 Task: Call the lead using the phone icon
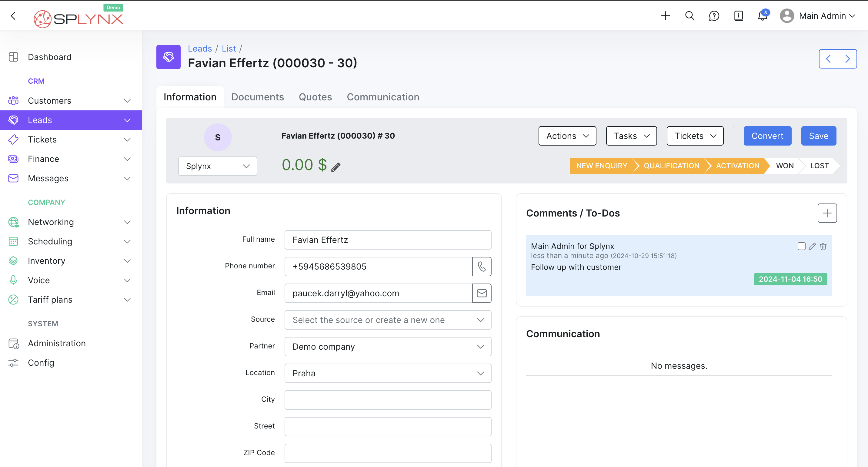[482, 266]
